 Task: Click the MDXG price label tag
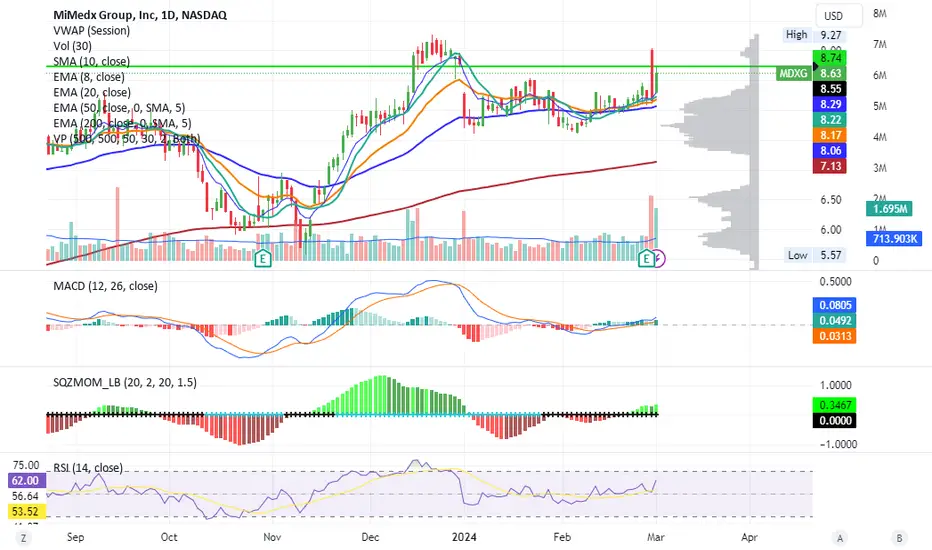click(794, 73)
